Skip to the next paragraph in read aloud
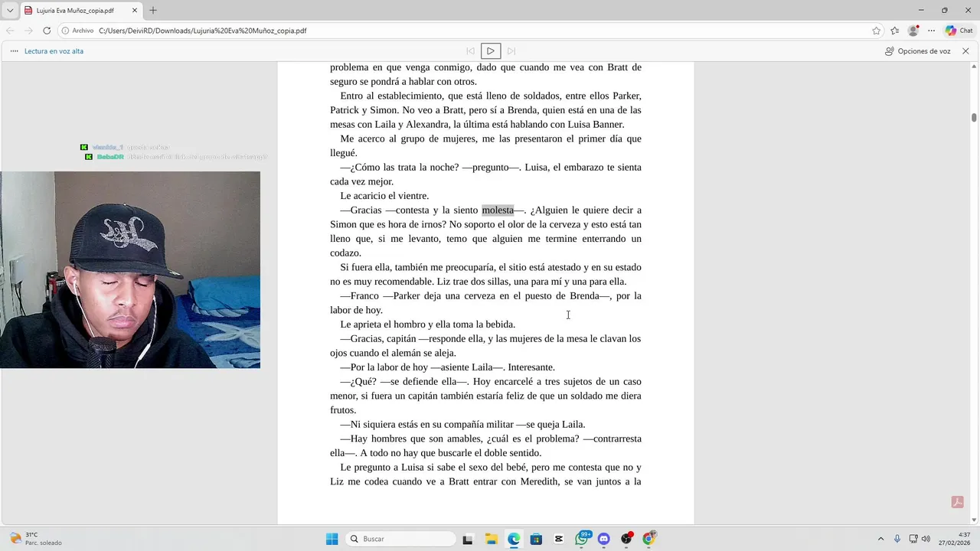This screenshot has width=980, height=551. pyautogui.click(x=511, y=51)
